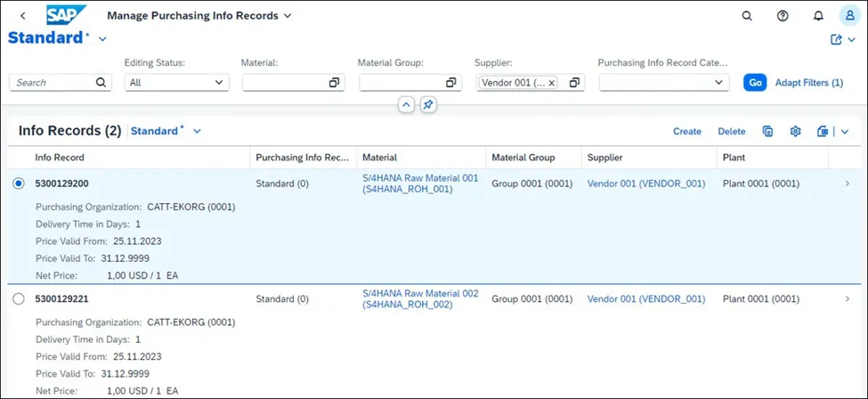Open the help question mark icon
The width and height of the screenshot is (868, 399).
[783, 16]
